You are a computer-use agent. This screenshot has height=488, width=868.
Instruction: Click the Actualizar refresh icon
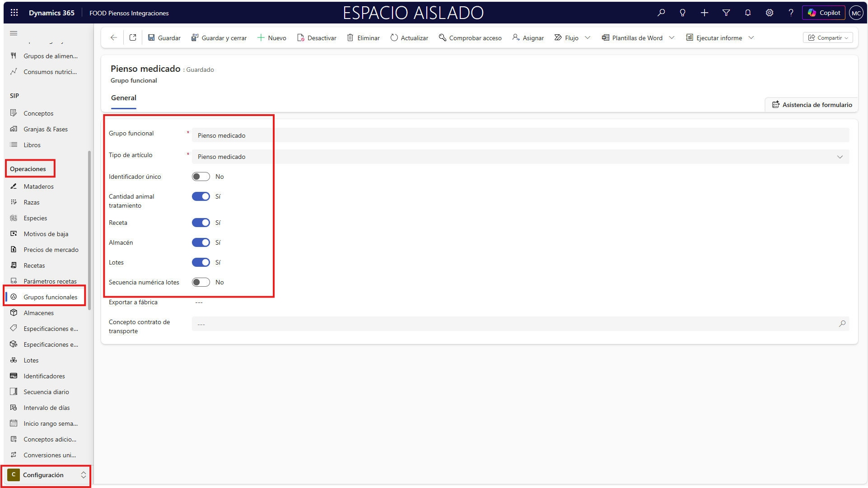pyautogui.click(x=394, y=38)
